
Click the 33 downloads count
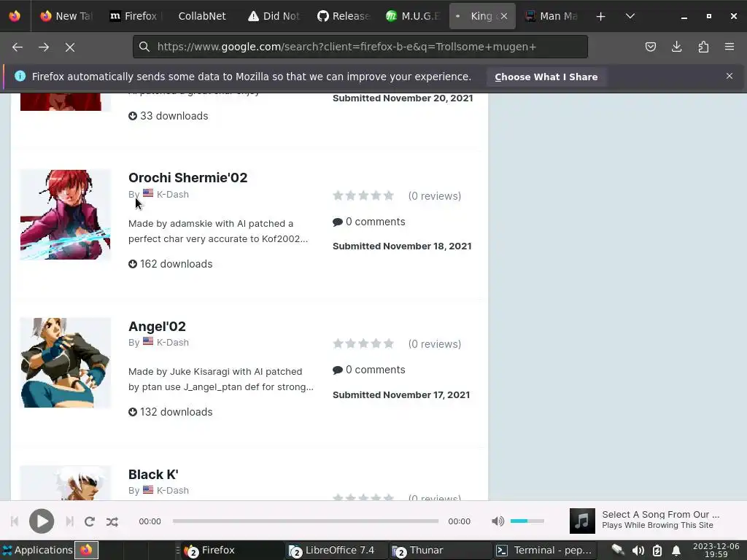tap(169, 116)
